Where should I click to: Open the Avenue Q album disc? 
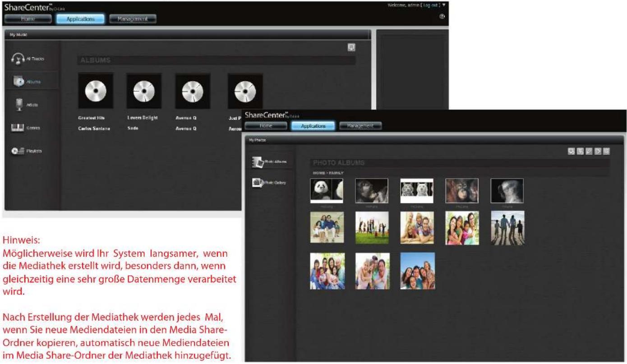pos(193,91)
